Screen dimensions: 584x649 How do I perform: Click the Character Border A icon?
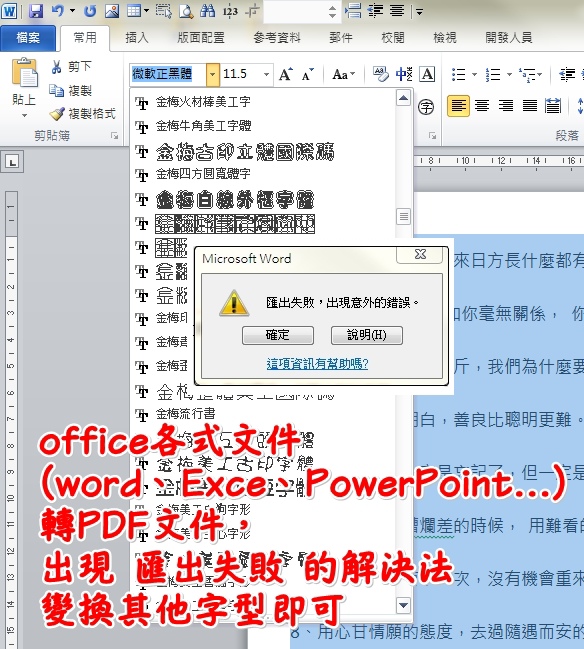(x=427, y=75)
